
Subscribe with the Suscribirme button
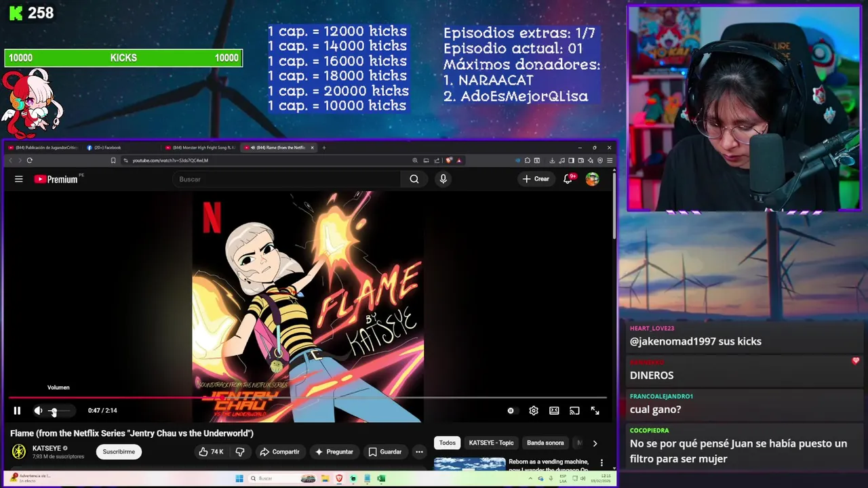point(119,451)
